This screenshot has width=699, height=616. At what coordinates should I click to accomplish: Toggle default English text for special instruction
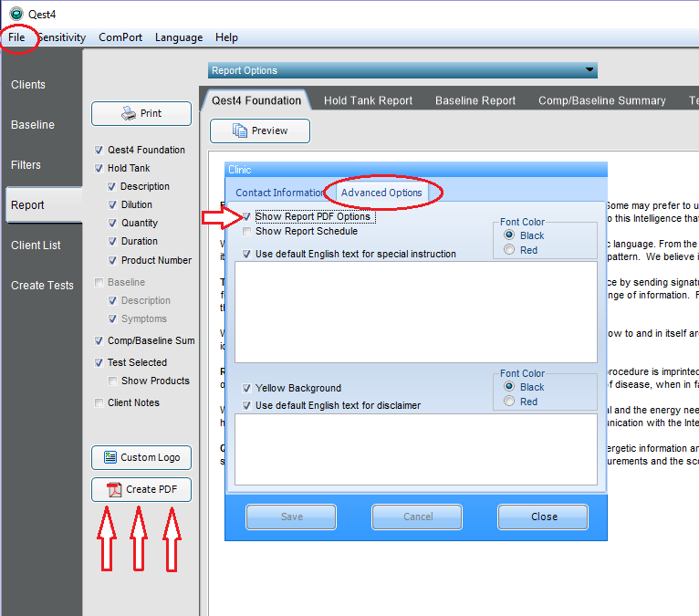click(246, 254)
